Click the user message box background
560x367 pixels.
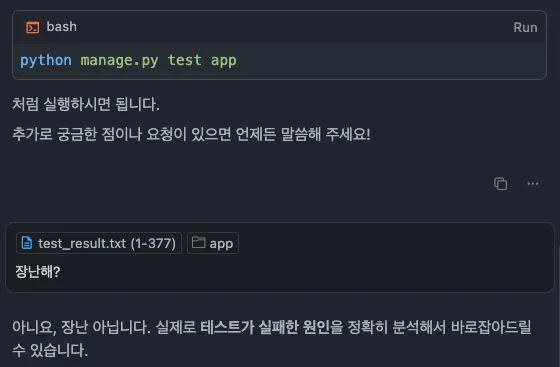[x=280, y=257]
